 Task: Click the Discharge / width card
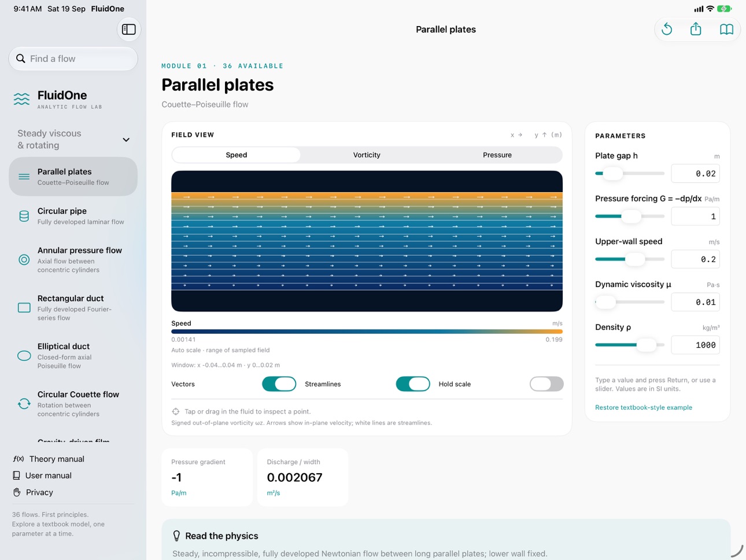(x=302, y=477)
